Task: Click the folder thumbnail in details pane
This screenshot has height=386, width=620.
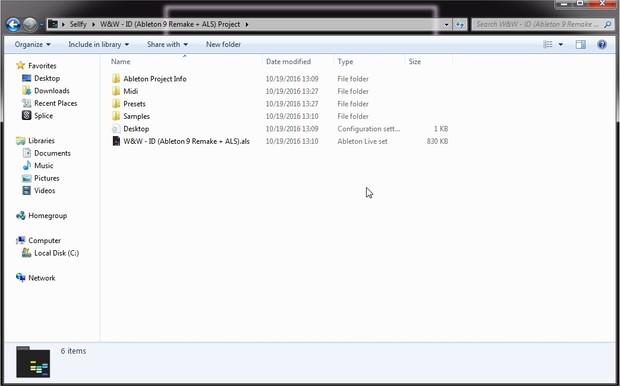Action: click(33, 361)
